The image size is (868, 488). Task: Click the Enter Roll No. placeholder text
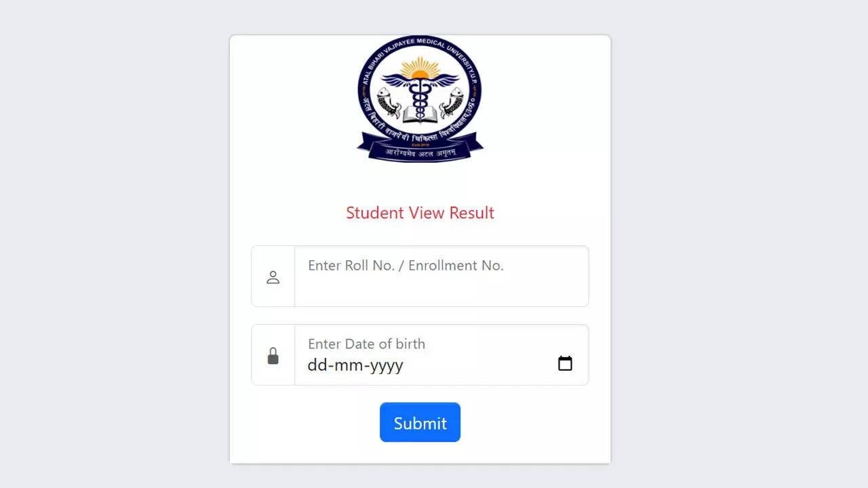click(406, 266)
